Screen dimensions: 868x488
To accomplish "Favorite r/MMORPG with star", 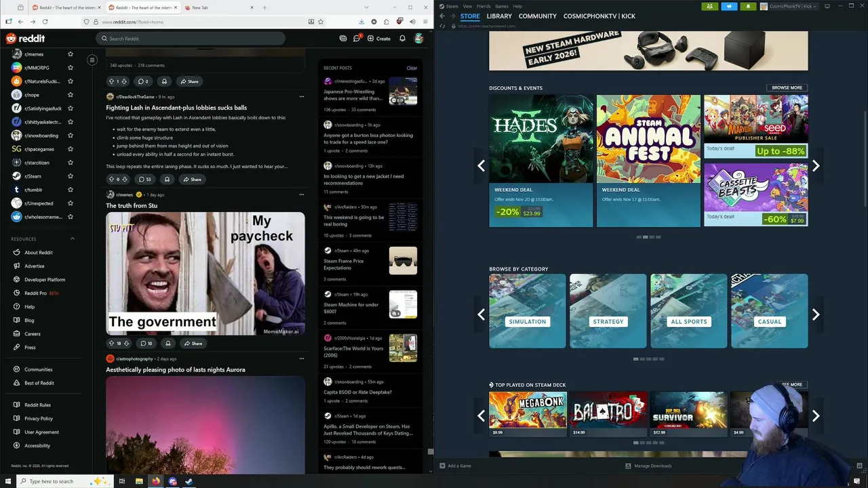I will point(70,68).
